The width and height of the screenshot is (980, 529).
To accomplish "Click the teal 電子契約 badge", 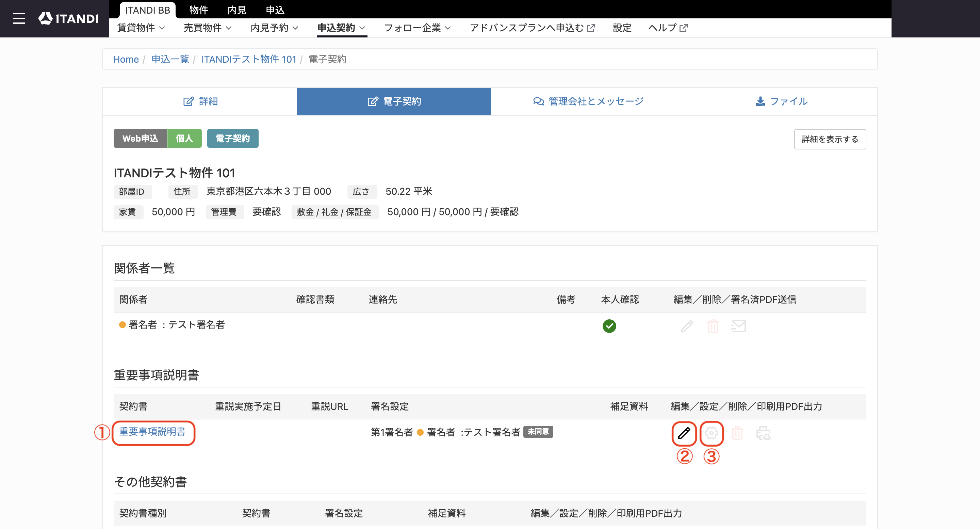I will coord(232,139).
